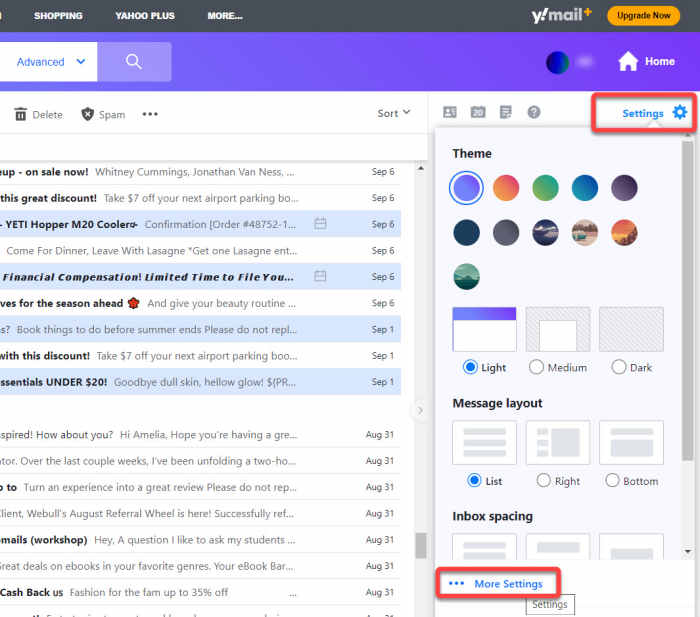The width and height of the screenshot is (700, 617).
Task: Mark as Spam shield icon
Action: click(x=88, y=114)
